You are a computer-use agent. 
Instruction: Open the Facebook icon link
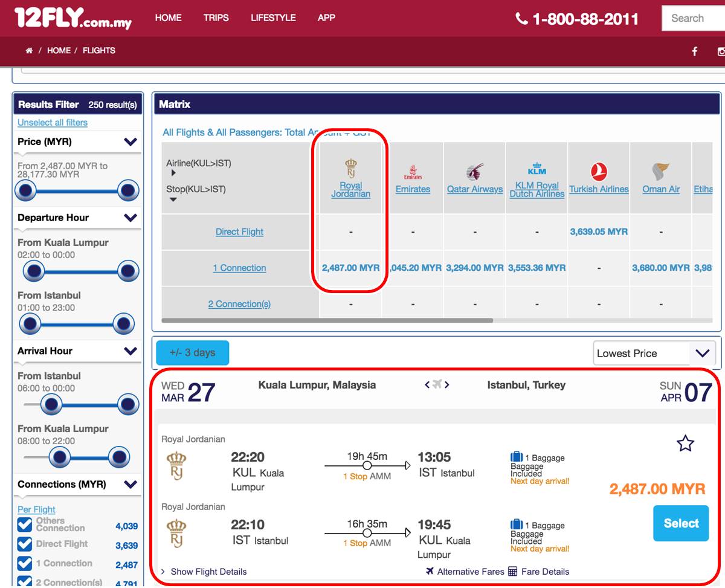[695, 51]
